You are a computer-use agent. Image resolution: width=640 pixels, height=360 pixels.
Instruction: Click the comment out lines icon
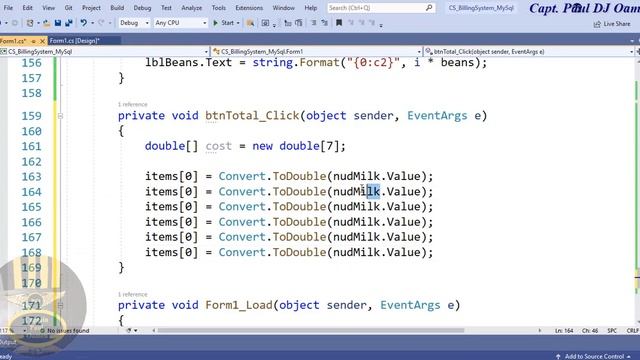coord(314,23)
